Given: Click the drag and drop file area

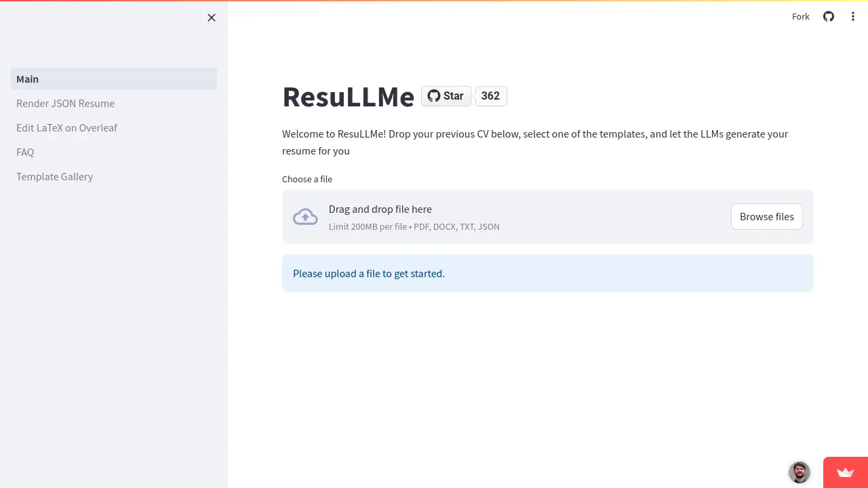Looking at the screenshot, I should pyautogui.click(x=548, y=217).
